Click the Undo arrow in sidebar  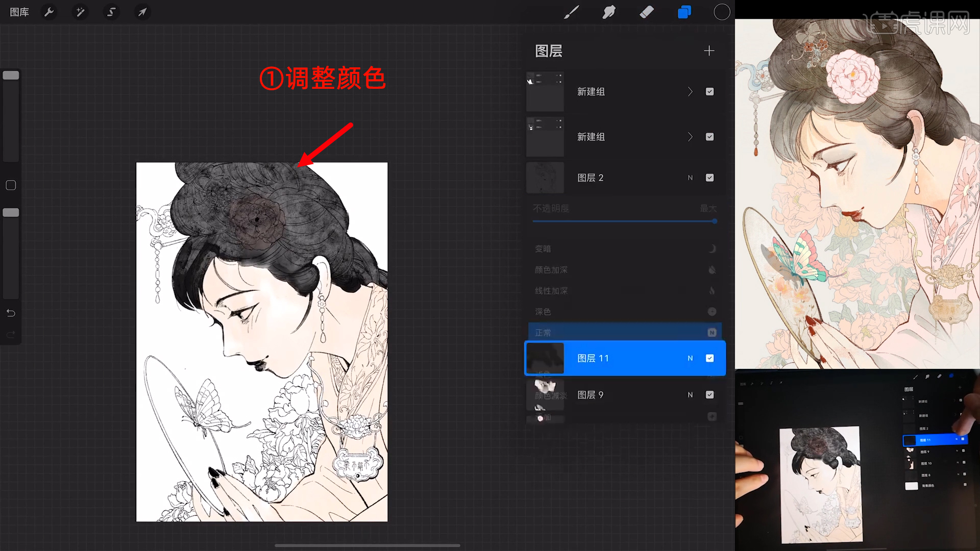click(x=11, y=313)
